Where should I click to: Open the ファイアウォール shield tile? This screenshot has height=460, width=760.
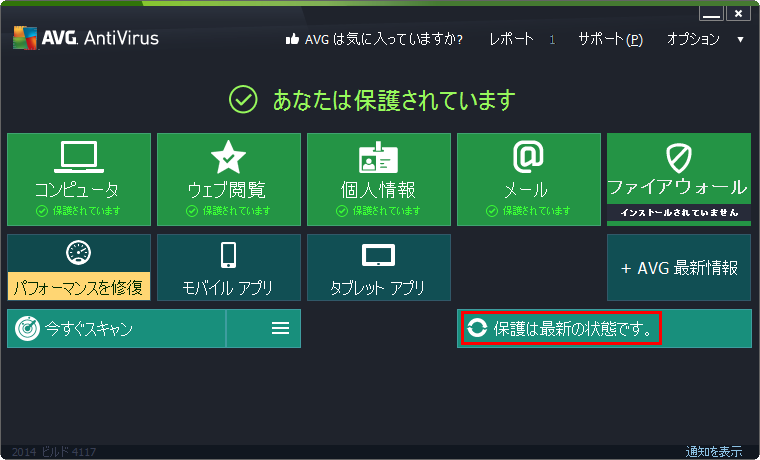[x=679, y=179]
